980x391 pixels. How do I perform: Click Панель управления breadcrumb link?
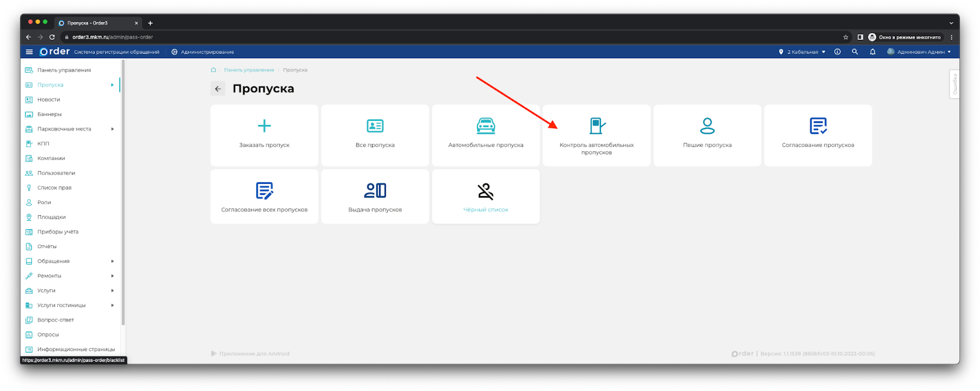pyautogui.click(x=249, y=70)
